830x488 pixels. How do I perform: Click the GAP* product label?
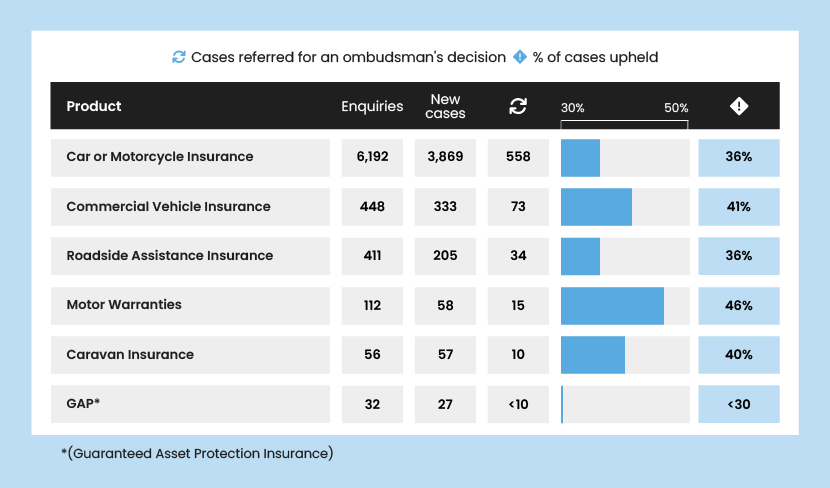tap(84, 404)
